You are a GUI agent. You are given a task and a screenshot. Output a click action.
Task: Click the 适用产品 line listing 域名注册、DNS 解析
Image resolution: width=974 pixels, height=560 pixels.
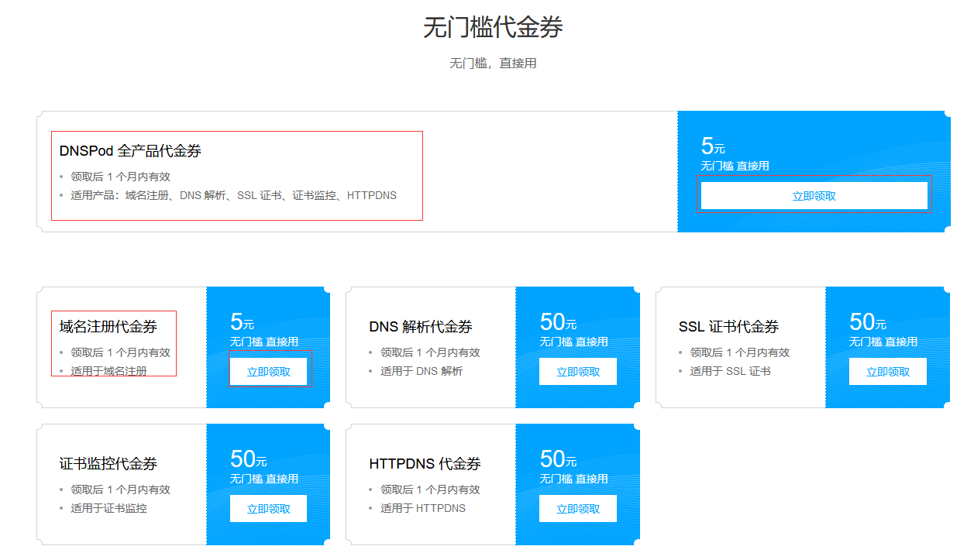click(x=234, y=195)
